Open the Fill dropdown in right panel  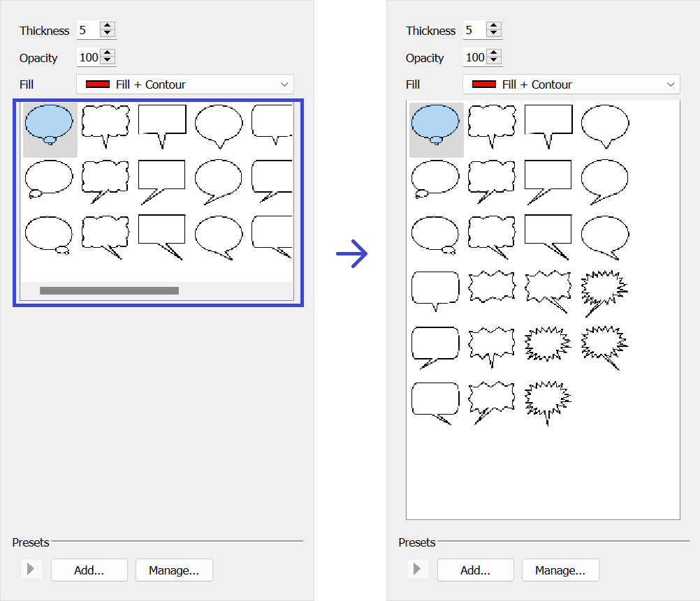(x=571, y=84)
